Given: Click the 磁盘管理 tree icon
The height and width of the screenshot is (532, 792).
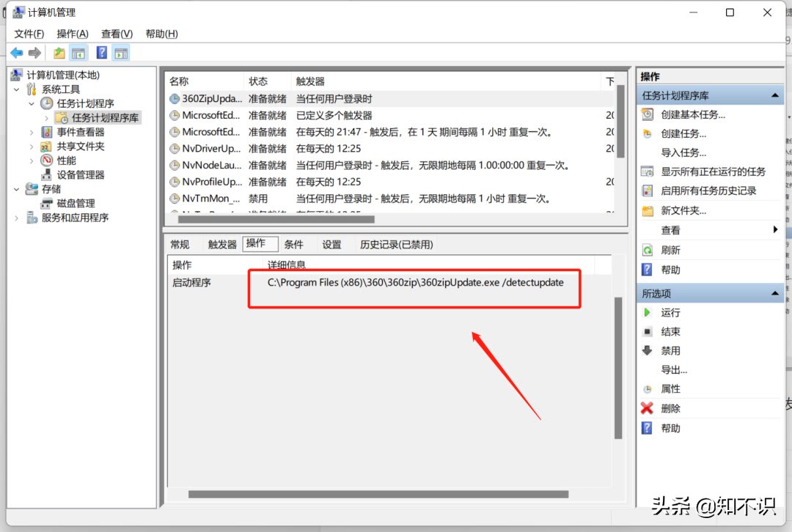Looking at the screenshot, I should (46, 204).
